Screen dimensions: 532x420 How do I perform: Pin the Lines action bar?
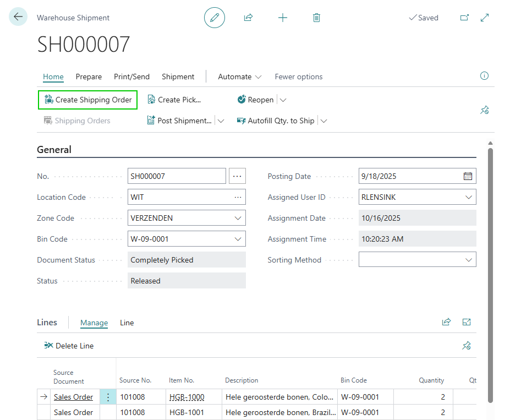click(467, 346)
